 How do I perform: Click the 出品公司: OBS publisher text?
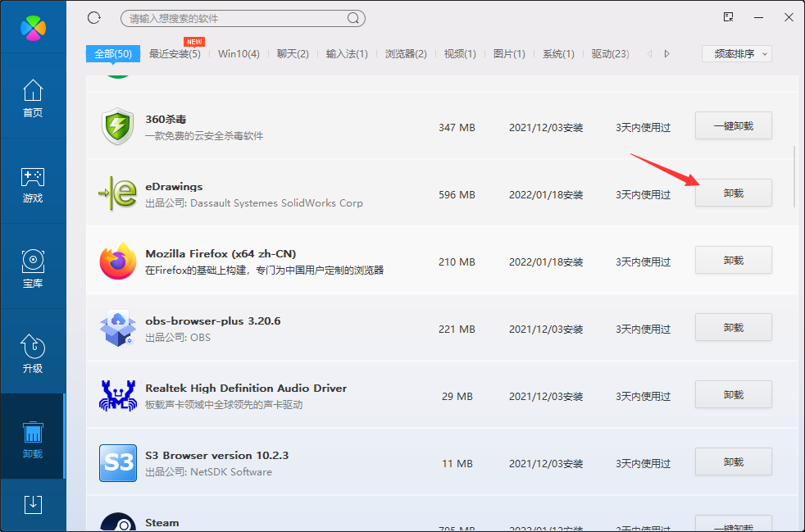(x=178, y=338)
